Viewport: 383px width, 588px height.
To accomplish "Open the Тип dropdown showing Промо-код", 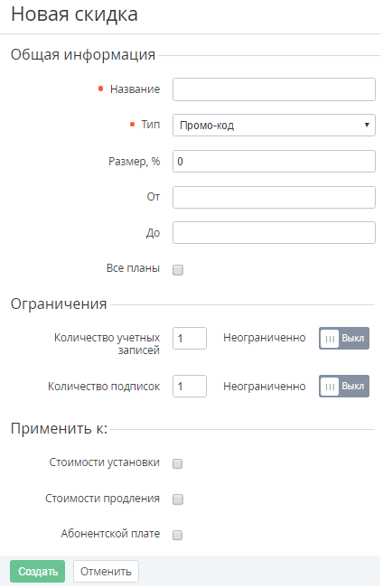I will click(x=274, y=126).
